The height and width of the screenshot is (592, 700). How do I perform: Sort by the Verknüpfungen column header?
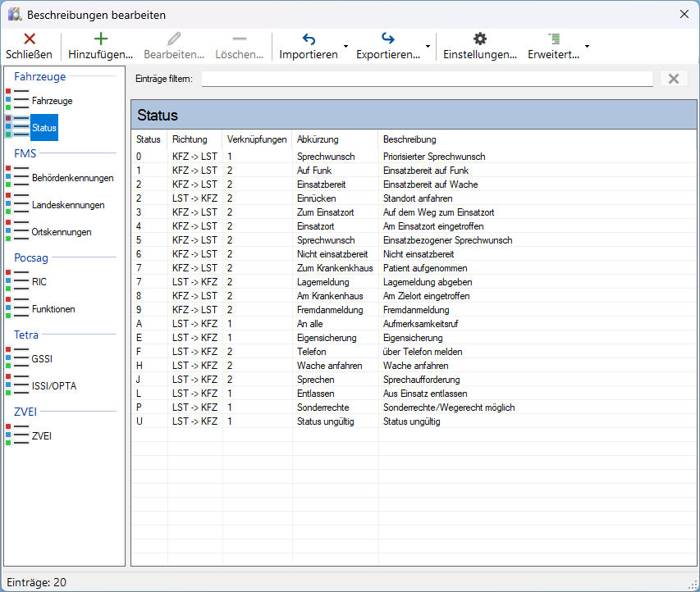click(x=257, y=139)
